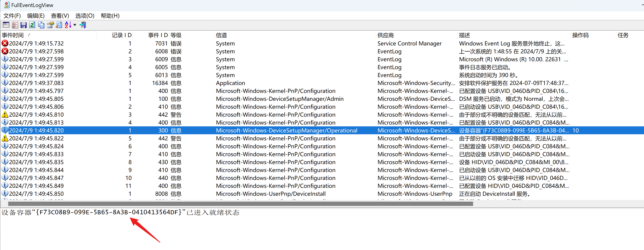
Task: Click Copy Selected Items icon
Action: [41, 25]
